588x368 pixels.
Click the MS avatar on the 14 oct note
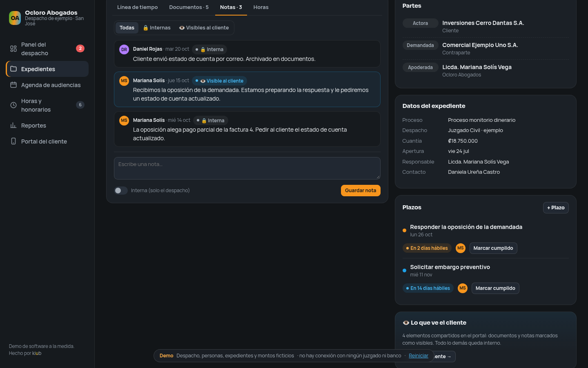[x=124, y=121]
